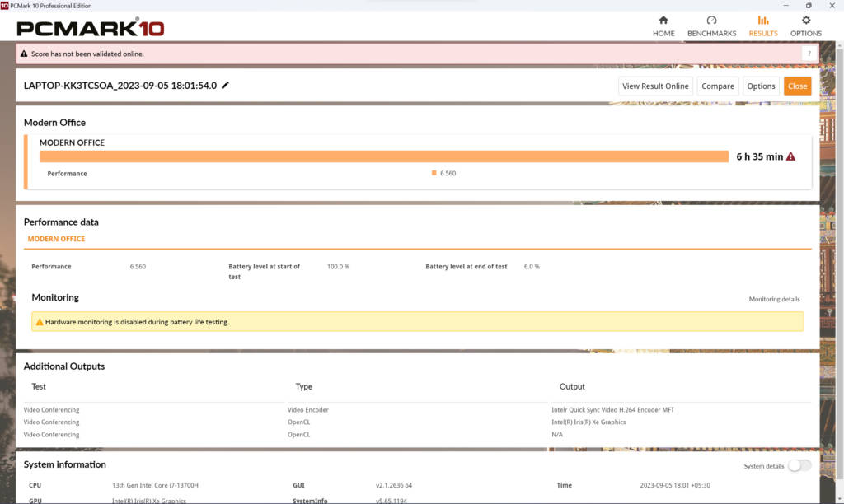The height and width of the screenshot is (504, 844).
Task: Open the result Options button
Action: click(x=761, y=86)
